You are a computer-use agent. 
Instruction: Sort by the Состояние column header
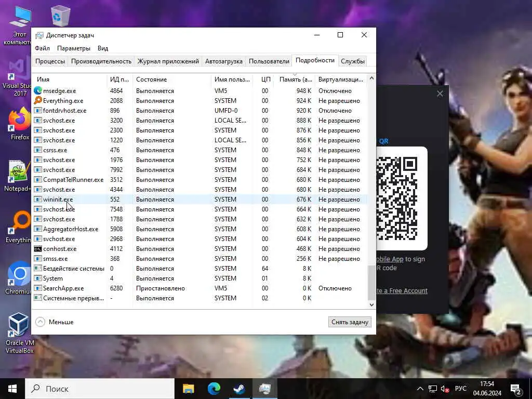coord(171,79)
